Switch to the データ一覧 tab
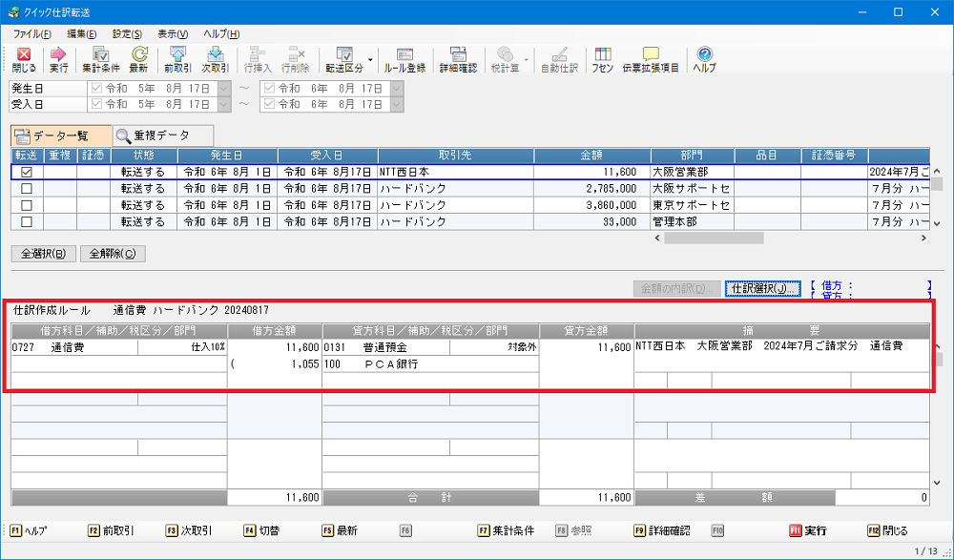Image resolution: width=954 pixels, height=560 pixels. (61, 135)
